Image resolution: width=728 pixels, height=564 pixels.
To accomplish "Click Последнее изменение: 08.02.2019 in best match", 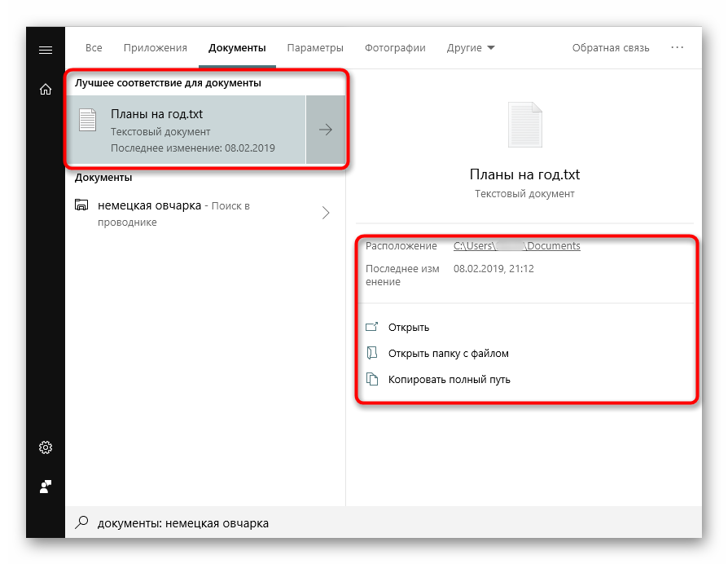I will pos(193,148).
